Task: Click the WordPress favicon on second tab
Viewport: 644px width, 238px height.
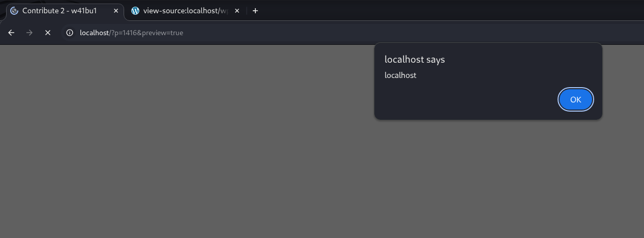Action: pos(135,11)
